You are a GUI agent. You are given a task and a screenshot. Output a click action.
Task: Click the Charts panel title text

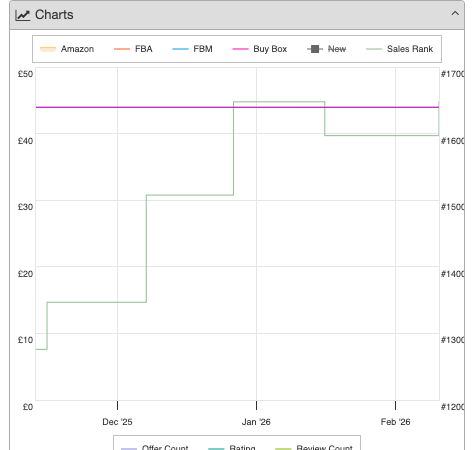[x=54, y=15]
